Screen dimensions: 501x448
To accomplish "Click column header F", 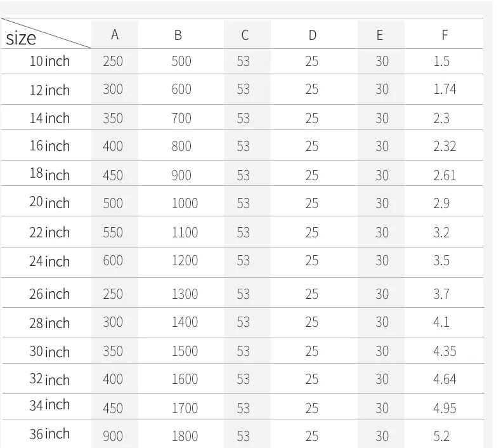I will (445, 36).
